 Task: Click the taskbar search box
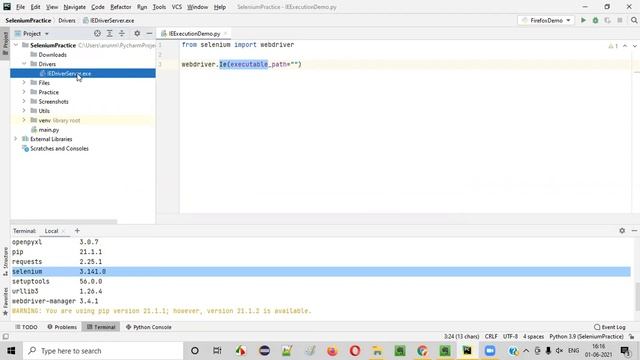pyautogui.click(x=103, y=351)
